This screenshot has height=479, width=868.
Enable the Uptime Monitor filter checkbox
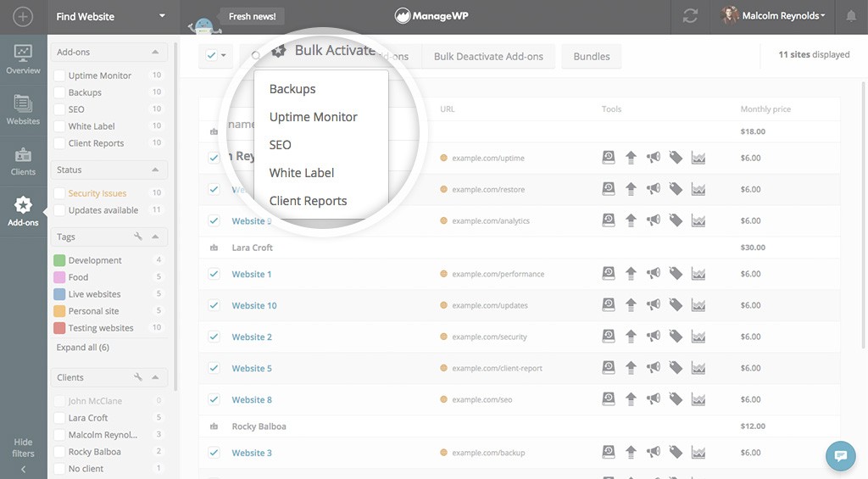click(x=59, y=75)
